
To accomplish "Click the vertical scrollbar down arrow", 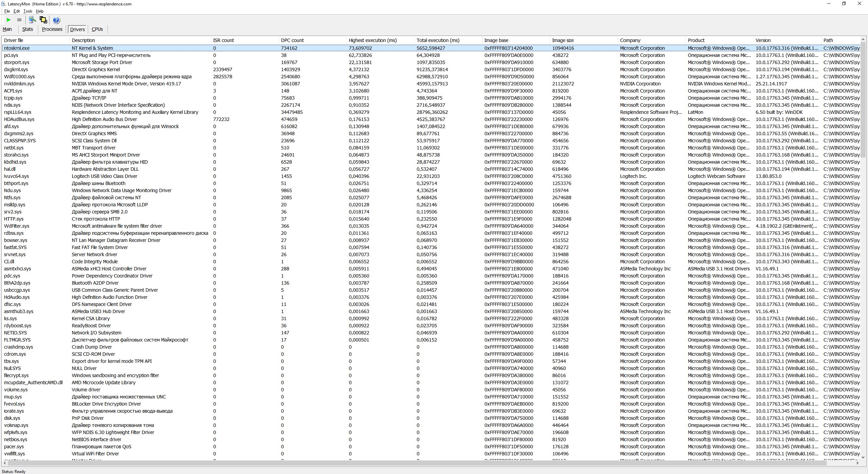I will [864, 457].
